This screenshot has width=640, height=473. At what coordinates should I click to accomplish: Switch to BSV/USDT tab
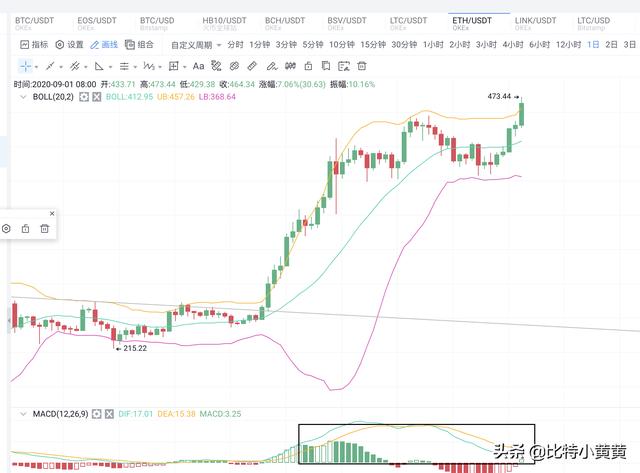pyautogui.click(x=347, y=23)
